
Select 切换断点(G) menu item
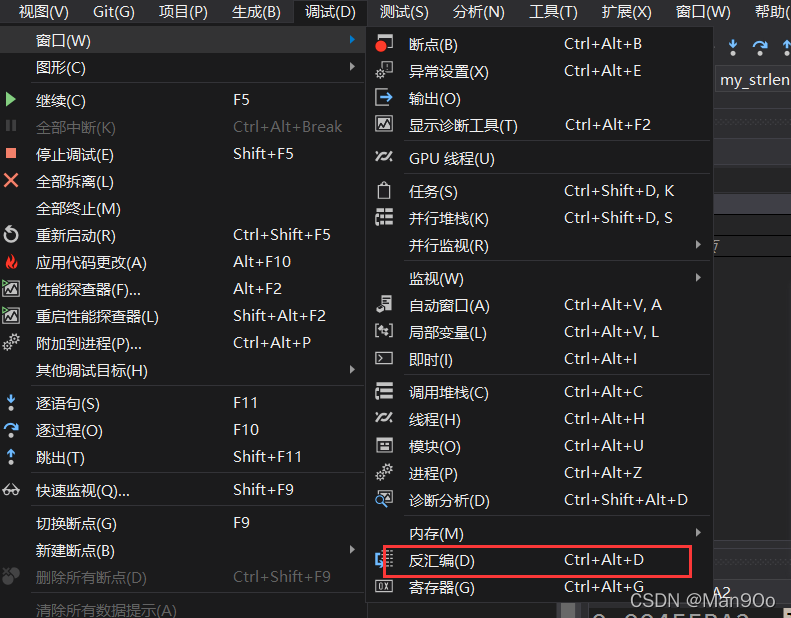point(182,523)
